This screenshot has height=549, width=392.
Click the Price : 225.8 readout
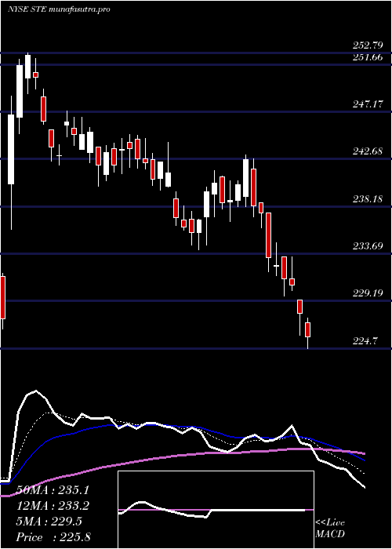[x=53, y=536]
